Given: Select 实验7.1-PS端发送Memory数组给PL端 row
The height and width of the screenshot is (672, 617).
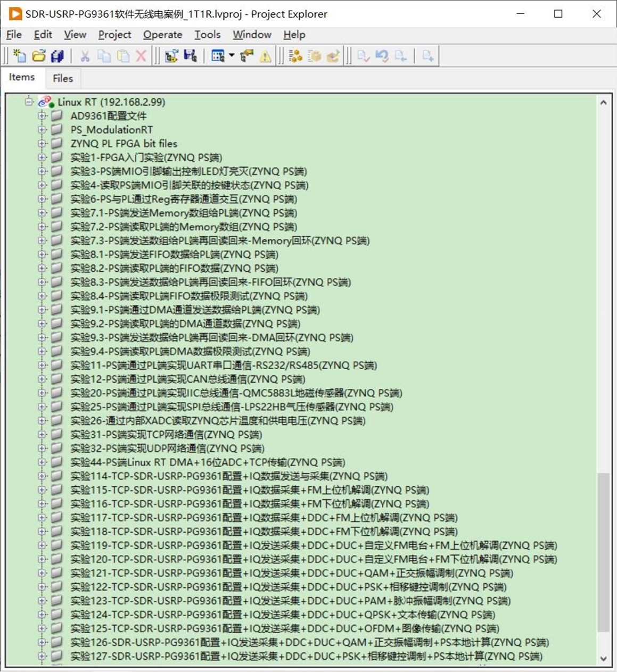Looking at the screenshot, I should 184,213.
